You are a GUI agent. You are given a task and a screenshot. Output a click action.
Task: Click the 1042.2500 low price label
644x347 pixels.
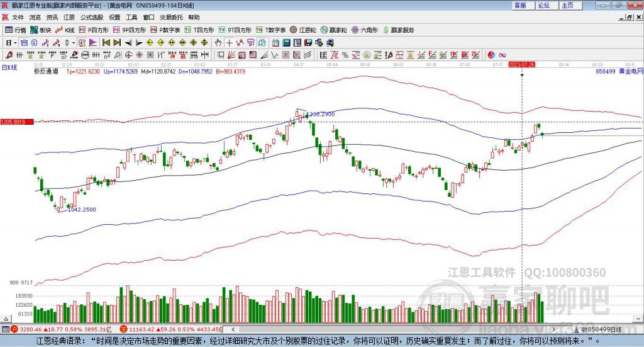click(82, 209)
